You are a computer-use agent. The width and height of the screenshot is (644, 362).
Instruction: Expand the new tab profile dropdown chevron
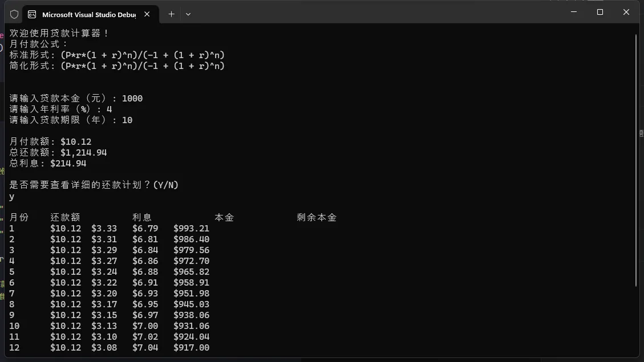(188, 14)
